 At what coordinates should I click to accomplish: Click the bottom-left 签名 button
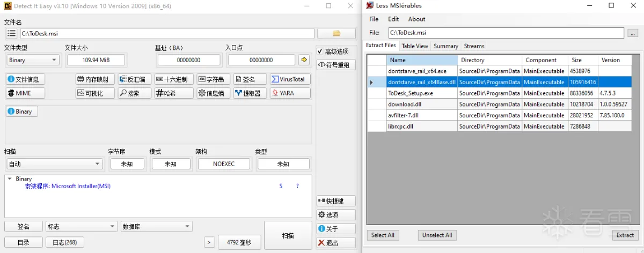pos(24,227)
